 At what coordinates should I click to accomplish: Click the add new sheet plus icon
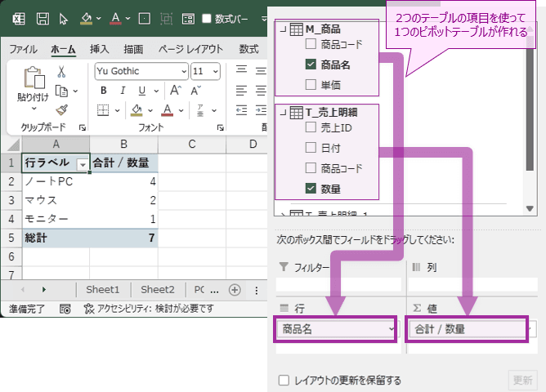(x=235, y=290)
